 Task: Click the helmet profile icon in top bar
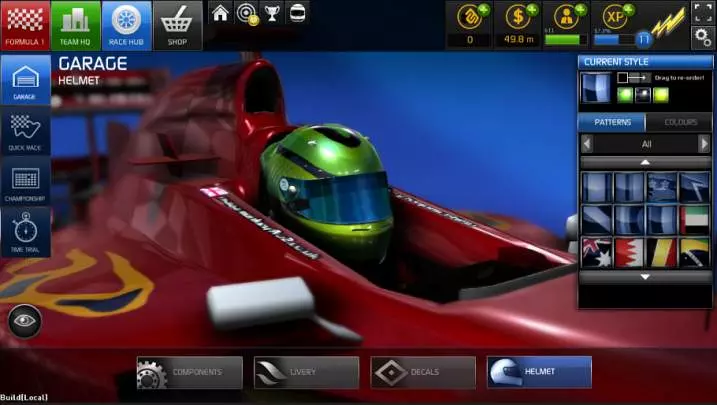[298, 13]
